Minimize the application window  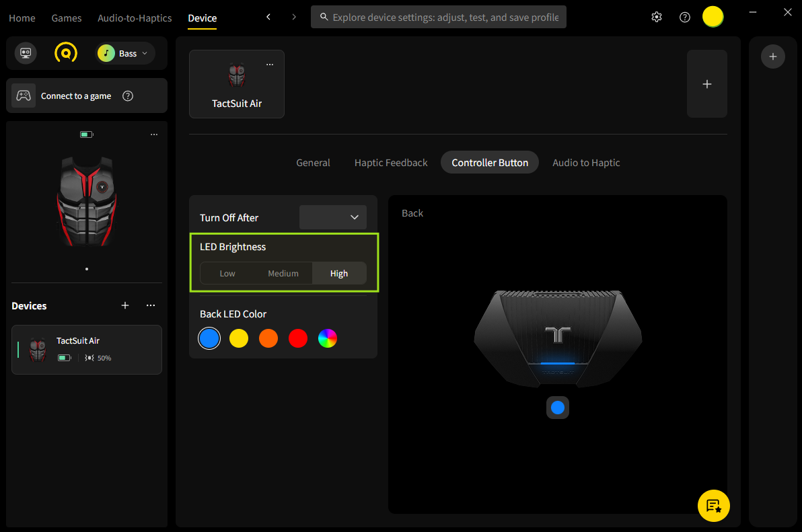pos(753,11)
